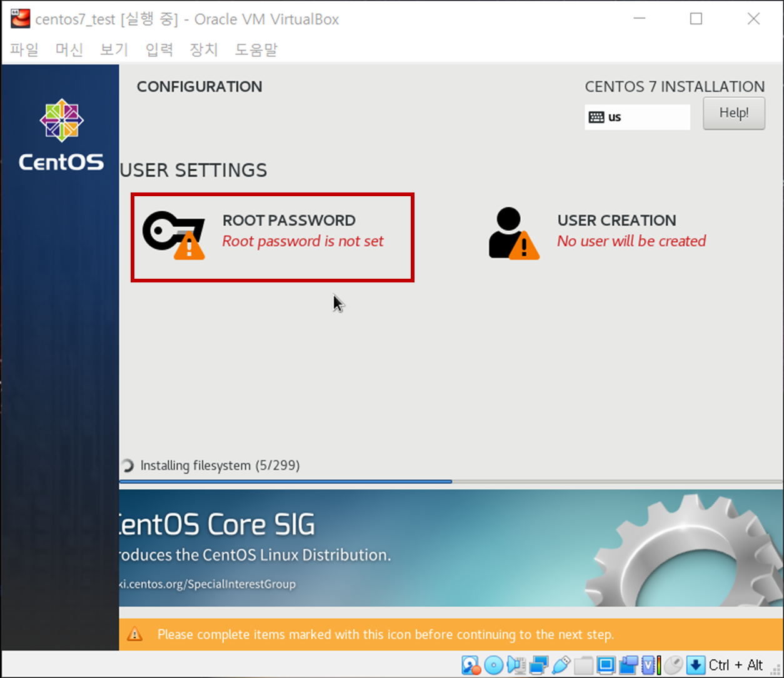Click 'Installing filesystem (5/299)' status text
This screenshot has height=678, width=784.
(220, 466)
